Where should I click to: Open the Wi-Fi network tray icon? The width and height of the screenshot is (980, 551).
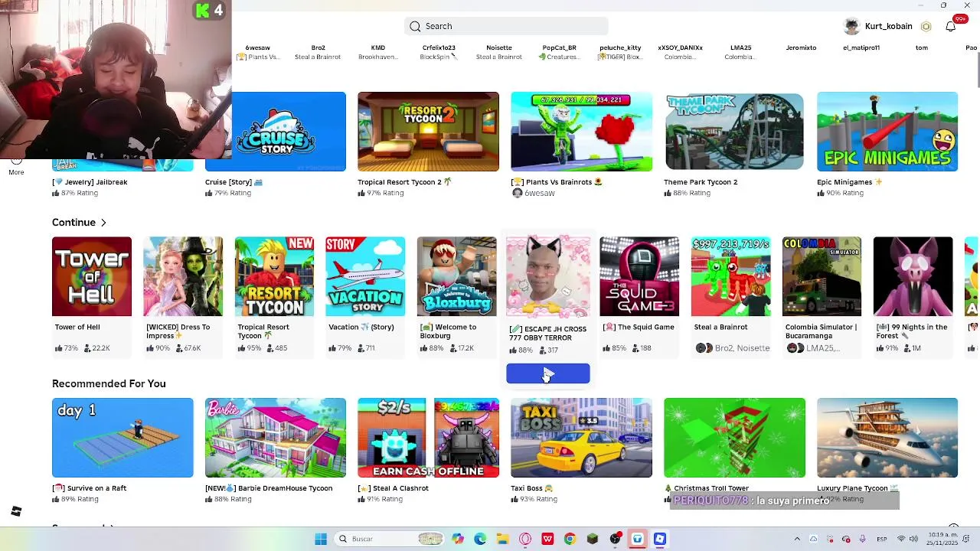(902, 539)
